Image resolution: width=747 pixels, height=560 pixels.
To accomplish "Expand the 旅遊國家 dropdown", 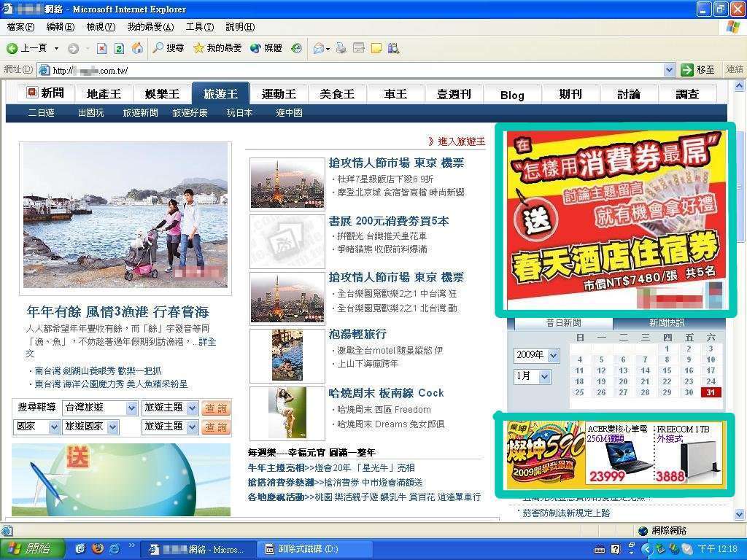I will 131,427.
